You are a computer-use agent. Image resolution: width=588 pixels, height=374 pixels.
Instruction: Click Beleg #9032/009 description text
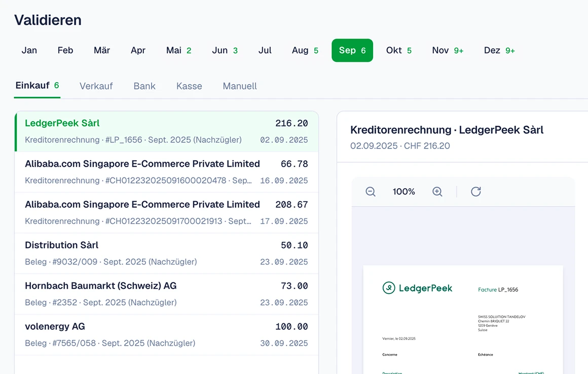[x=111, y=261]
